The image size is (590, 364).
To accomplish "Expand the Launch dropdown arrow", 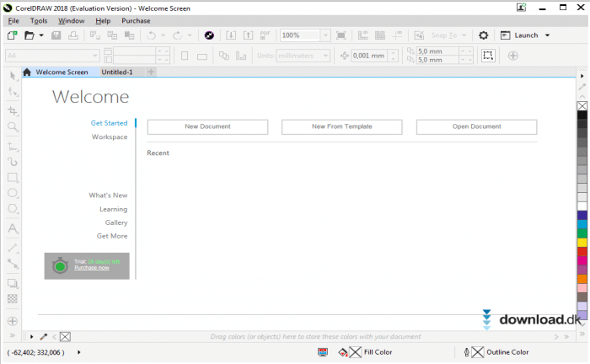I will (x=548, y=35).
